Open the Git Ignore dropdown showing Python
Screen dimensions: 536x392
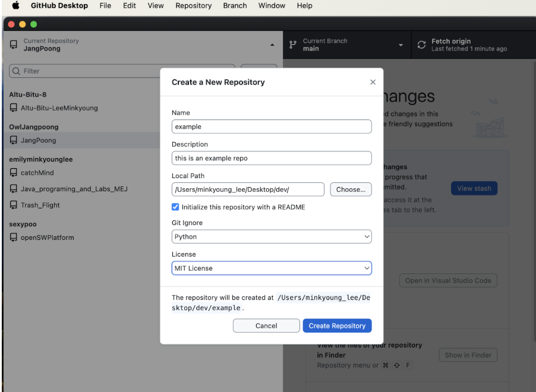coord(272,236)
